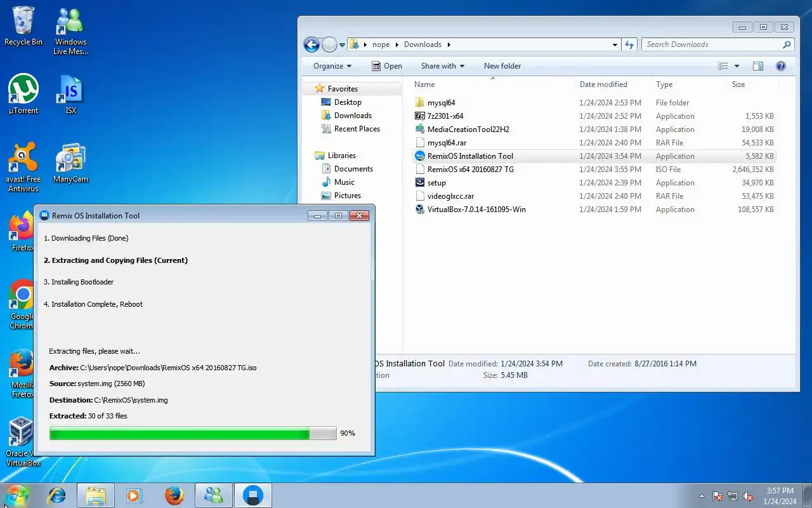Show the preview pane in Explorer

pos(757,66)
